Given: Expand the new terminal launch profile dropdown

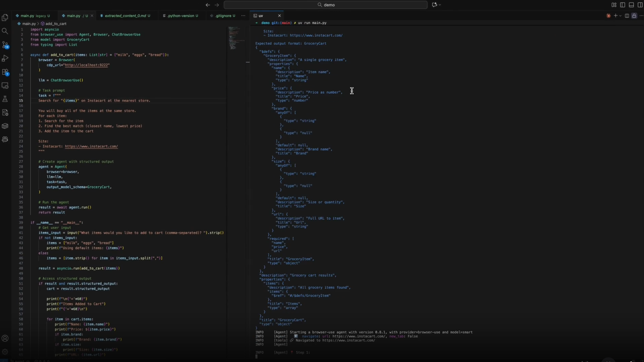Looking at the screenshot, I should point(620,16).
